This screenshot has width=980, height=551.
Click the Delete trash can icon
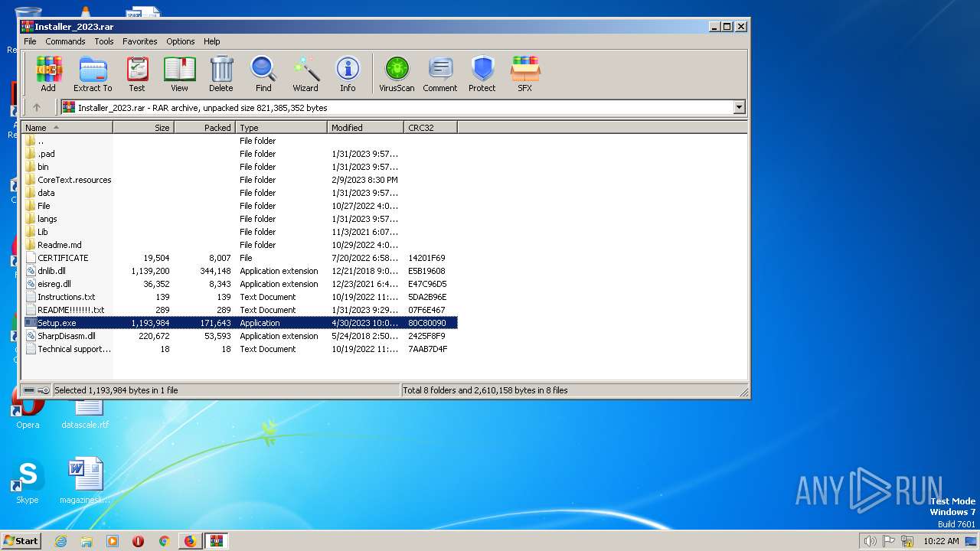click(x=221, y=74)
